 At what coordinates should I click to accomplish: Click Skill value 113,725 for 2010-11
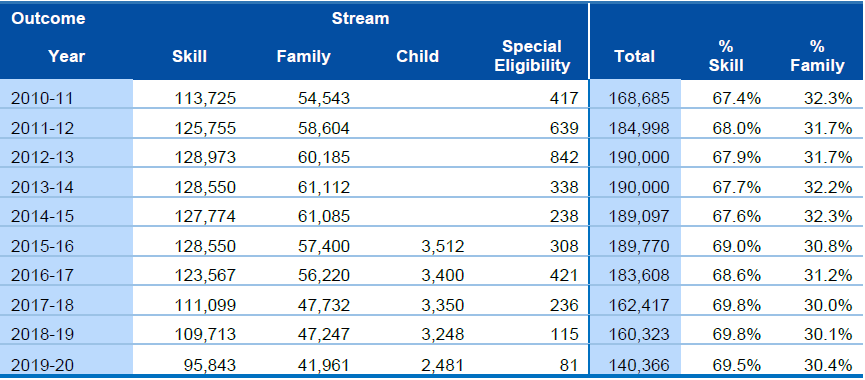(x=205, y=98)
